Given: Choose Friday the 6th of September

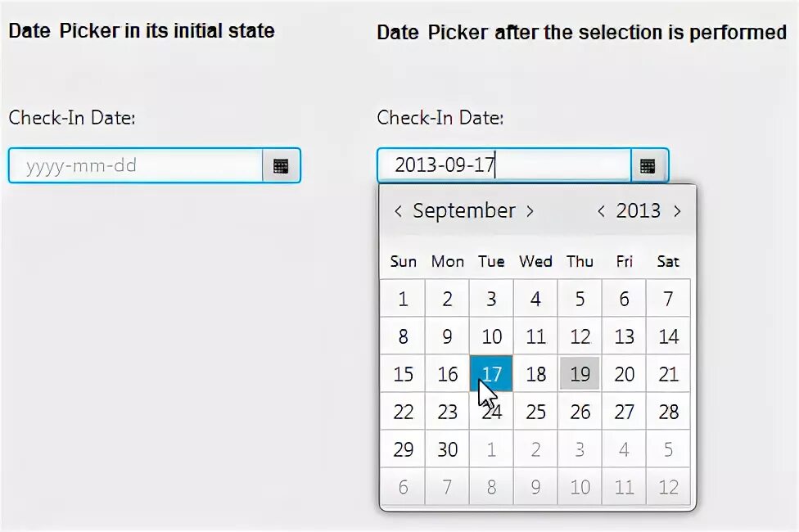Looking at the screenshot, I should 624,299.
